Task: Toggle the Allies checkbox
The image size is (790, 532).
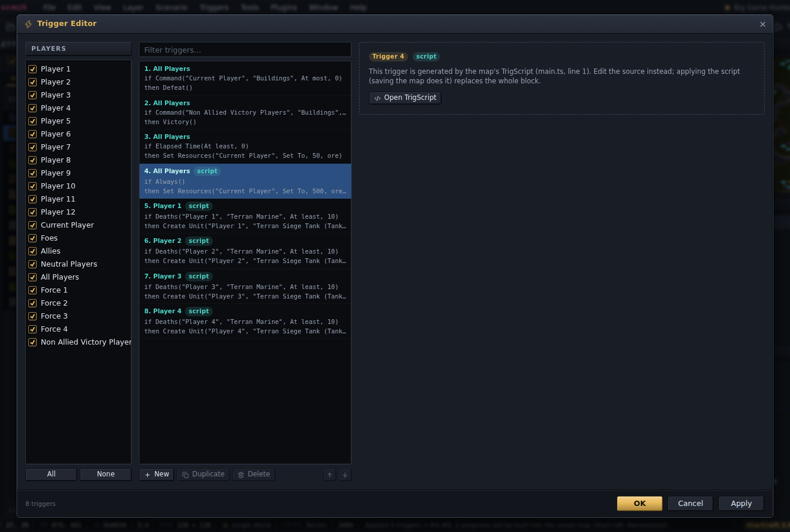Action: [33, 251]
